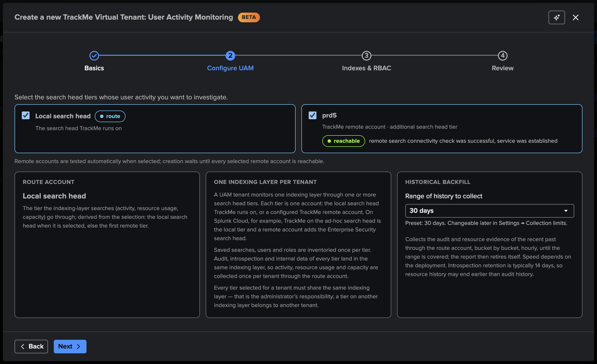
Task: Open the Indexes & RBAC step label
Action: coord(367,68)
